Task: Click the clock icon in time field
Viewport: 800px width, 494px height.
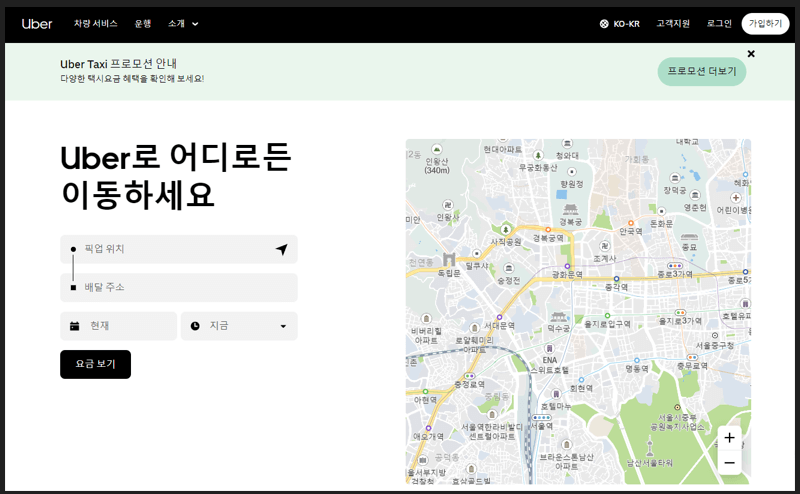Action: pos(195,326)
